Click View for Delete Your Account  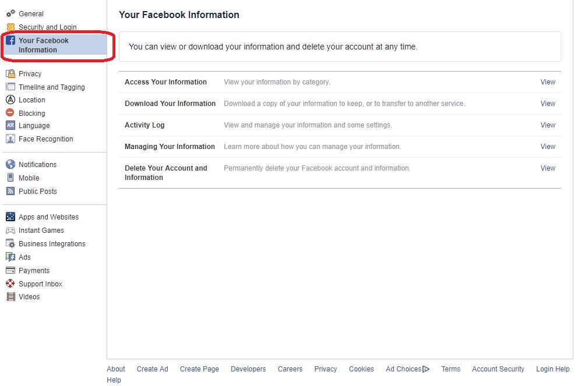(x=547, y=168)
